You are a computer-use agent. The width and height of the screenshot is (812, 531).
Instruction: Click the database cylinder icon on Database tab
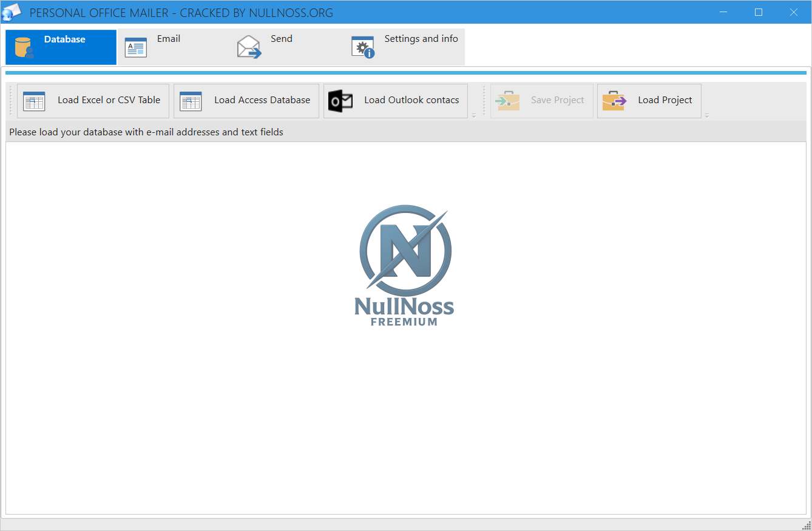(x=23, y=46)
